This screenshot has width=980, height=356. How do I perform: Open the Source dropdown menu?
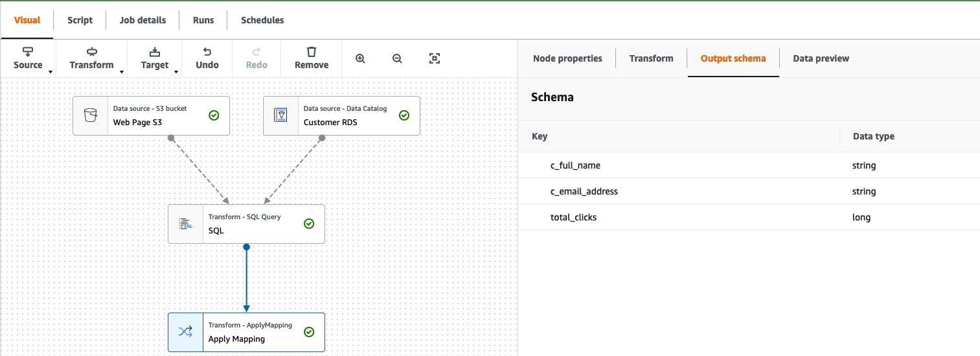click(28, 58)
